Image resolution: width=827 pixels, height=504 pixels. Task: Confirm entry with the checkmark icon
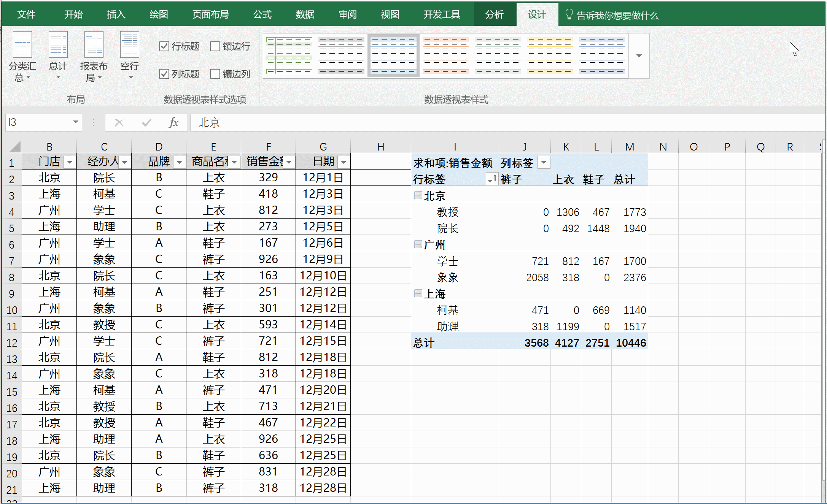pos(146,122)
